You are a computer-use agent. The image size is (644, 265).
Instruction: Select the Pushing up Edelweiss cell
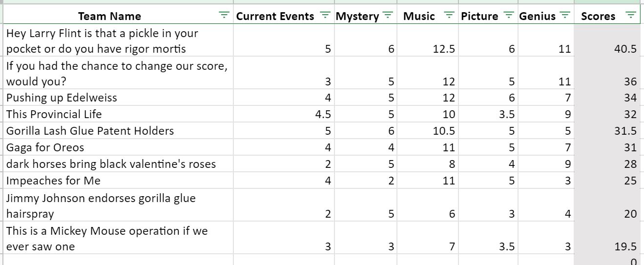(119, 98)
